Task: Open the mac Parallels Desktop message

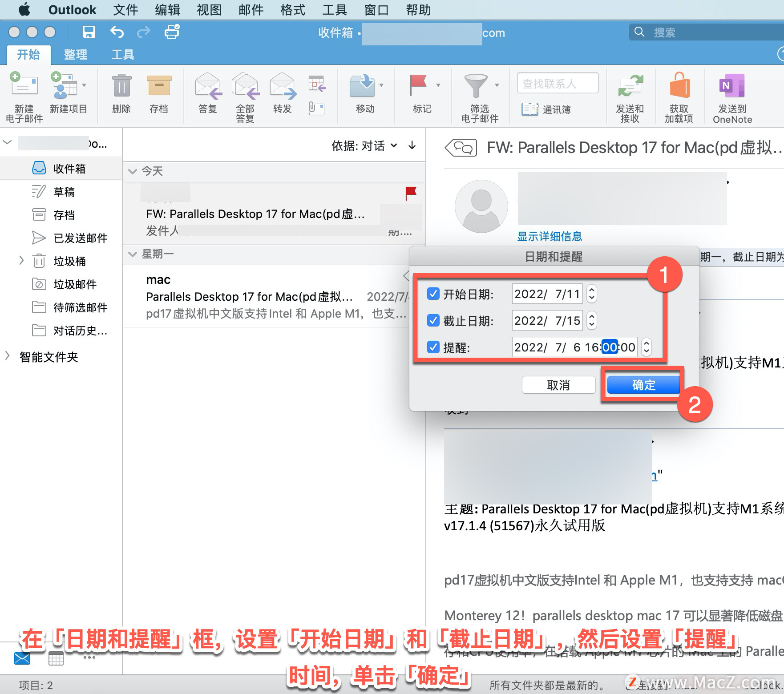Action: tap(274, 296)
